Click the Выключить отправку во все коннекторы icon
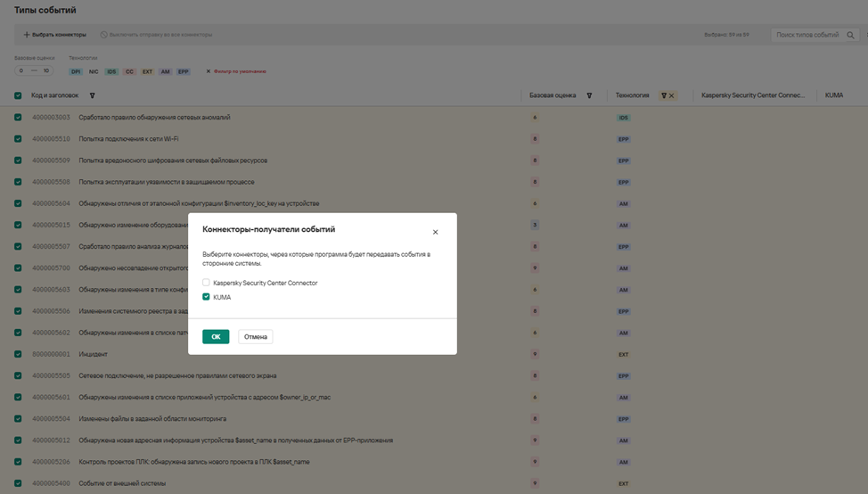Image resolution: width=868 pixels, height=494 pixels. click(x=104, y=35)
